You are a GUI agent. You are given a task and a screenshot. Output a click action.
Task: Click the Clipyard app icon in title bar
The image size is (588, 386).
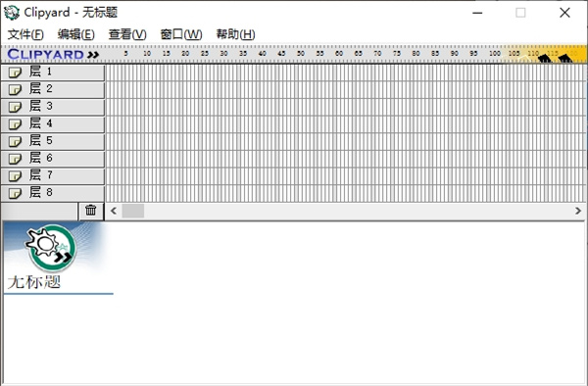point(11,13)
